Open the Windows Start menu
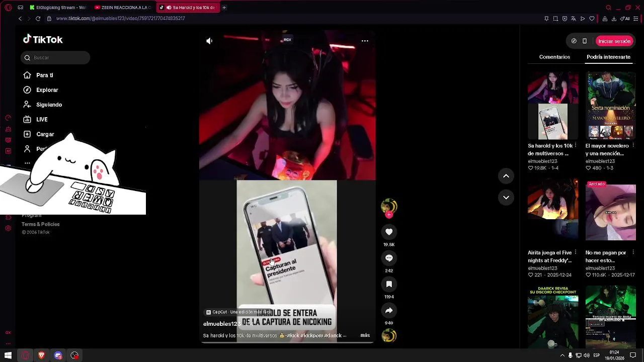 (8, 355)
